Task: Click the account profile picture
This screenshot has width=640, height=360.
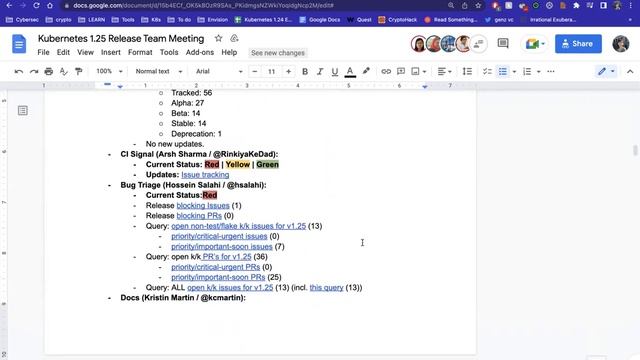Action: [x=620, y=44]
